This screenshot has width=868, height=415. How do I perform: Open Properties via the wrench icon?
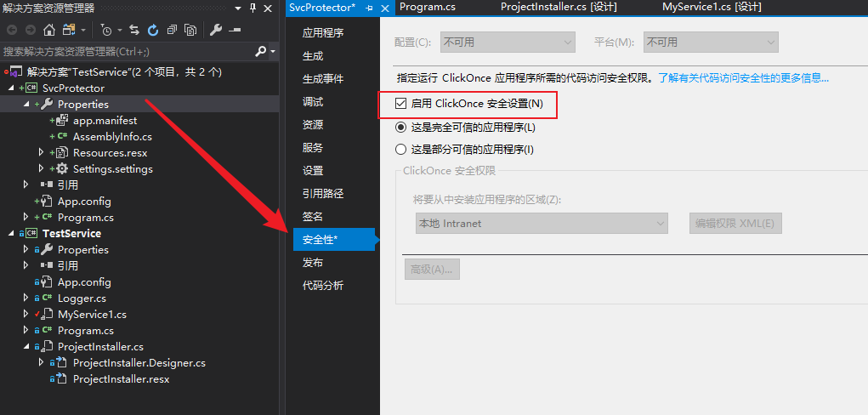215,30
